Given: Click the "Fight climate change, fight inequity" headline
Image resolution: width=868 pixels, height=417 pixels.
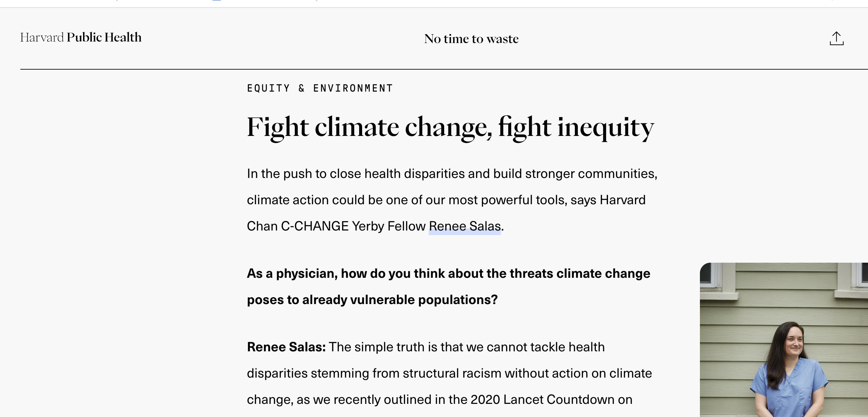Looking at the screenshot, I should pos(450,128).
